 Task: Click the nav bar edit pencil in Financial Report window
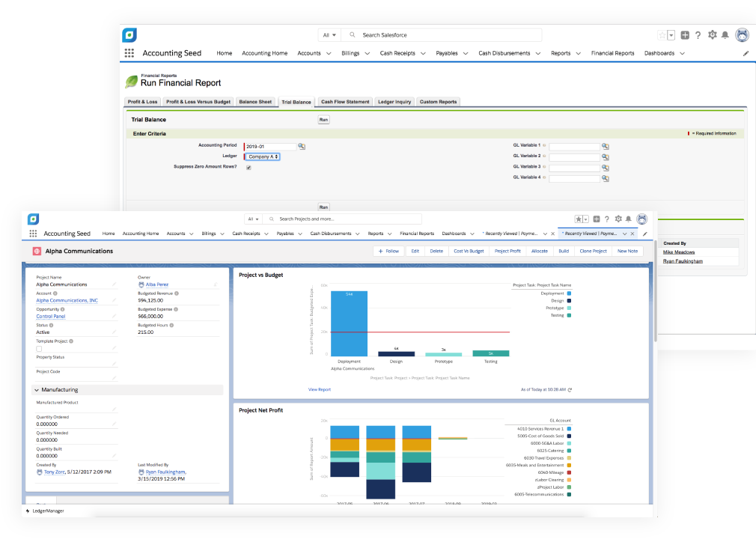(746, 53)
